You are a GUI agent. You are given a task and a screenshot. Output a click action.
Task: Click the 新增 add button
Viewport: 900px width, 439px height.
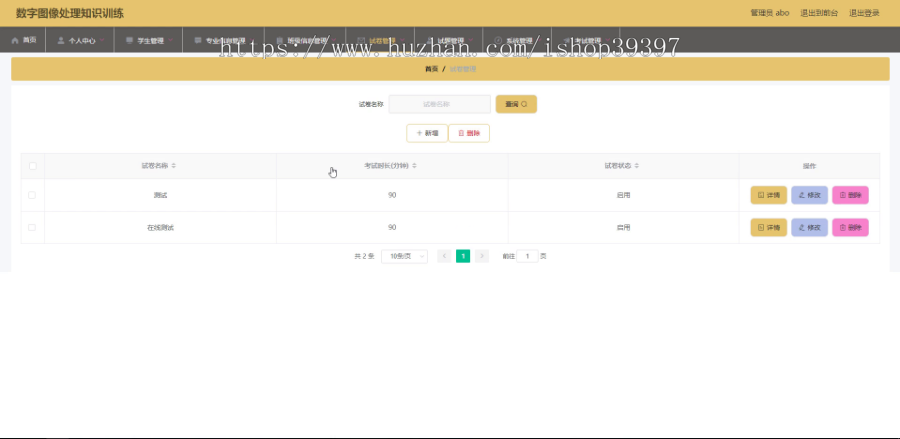tap(427, 133)
